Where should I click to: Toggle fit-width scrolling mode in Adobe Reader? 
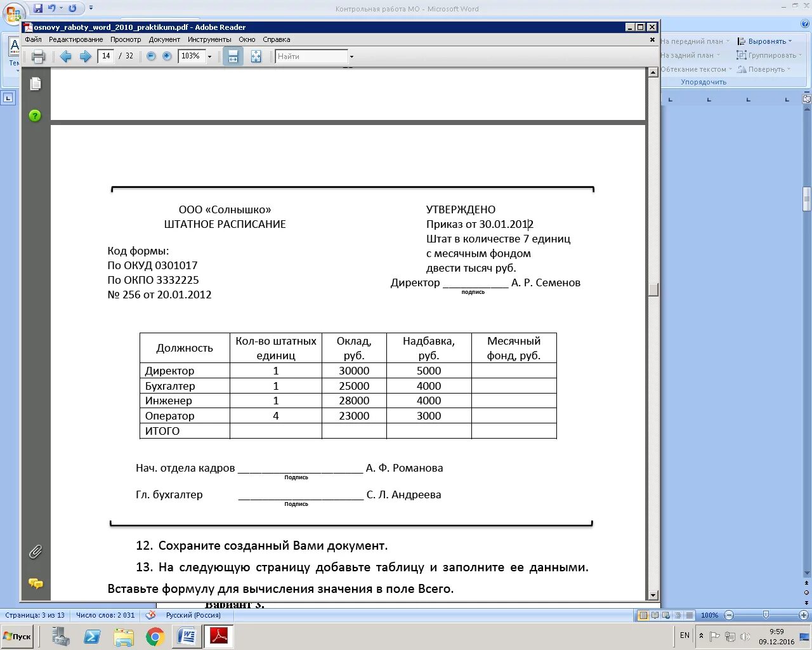pos(233,56)
